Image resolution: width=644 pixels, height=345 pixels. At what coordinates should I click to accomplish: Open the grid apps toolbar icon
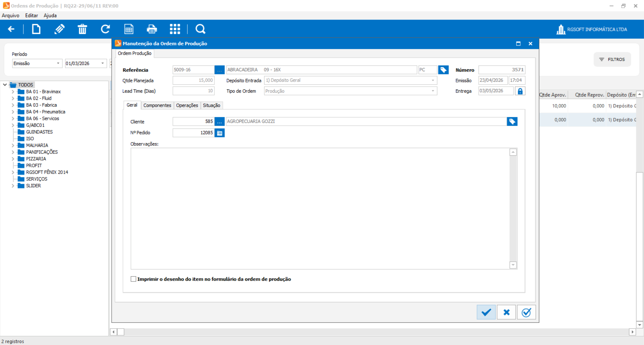click(x=175, y=29)
